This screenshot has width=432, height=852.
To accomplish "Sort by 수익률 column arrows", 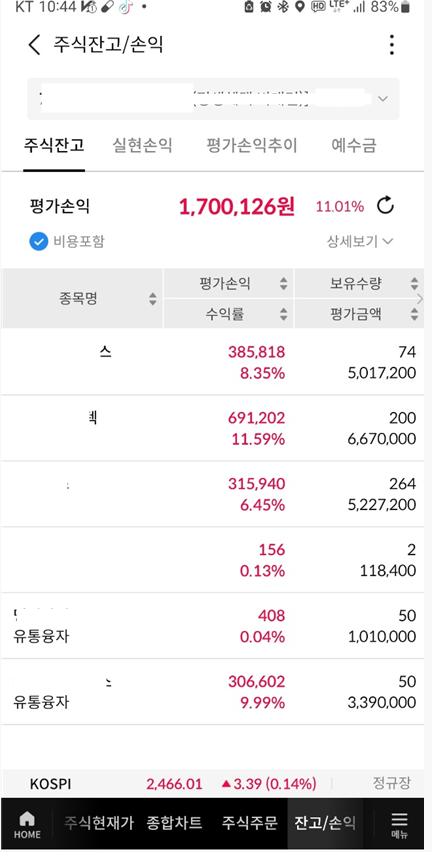I will (283, 314).
